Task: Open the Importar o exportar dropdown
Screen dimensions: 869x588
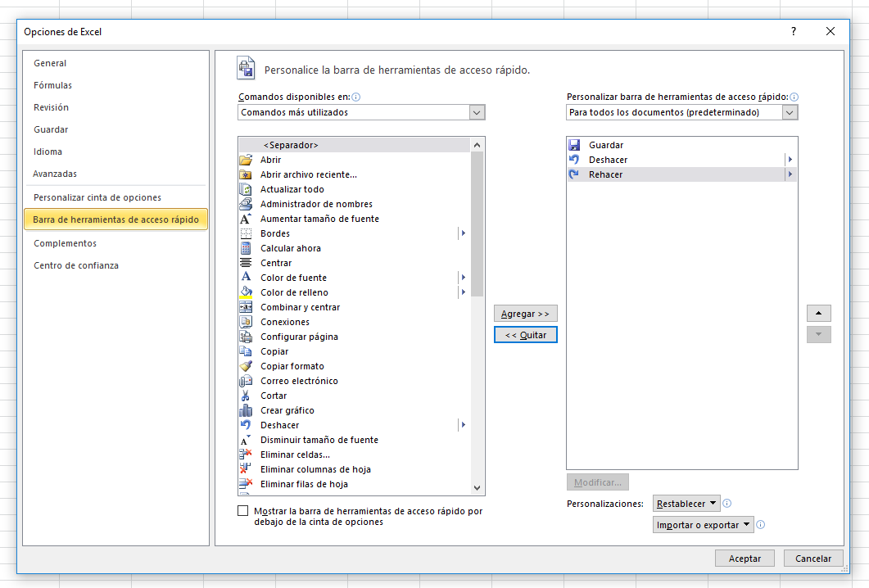Action: (704, 525)
